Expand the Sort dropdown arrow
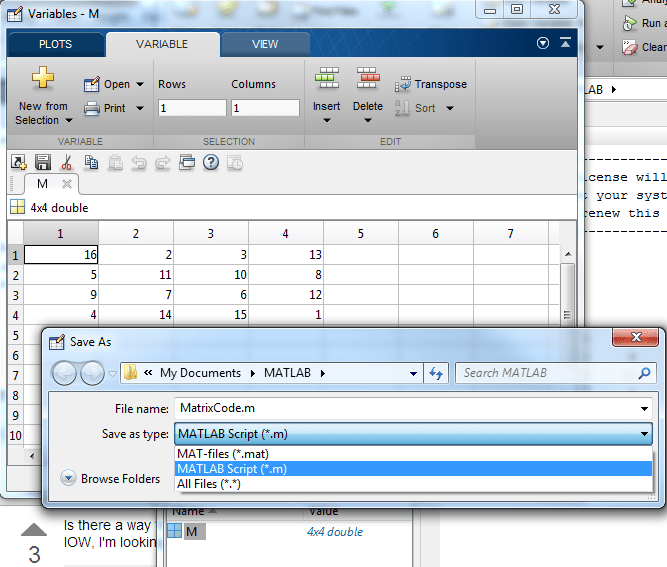Viewport: 667px width, 567px height. 450,108
